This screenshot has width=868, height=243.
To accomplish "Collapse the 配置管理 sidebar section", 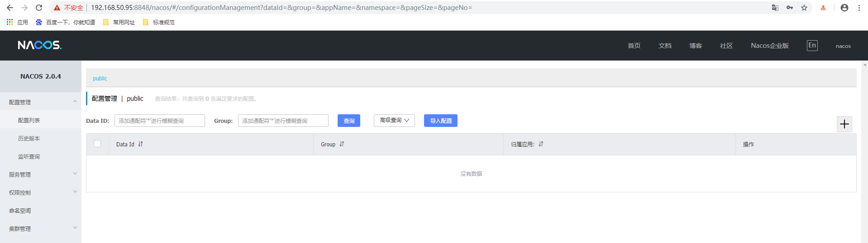I will [x=41, y=102].
